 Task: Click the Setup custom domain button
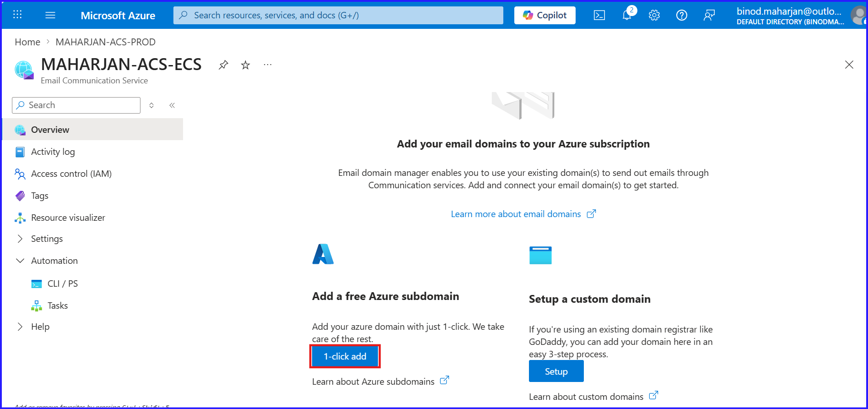556,371
